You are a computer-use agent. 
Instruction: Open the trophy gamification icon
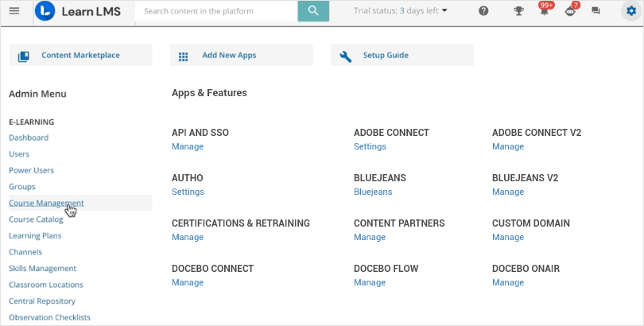(518, 11)
